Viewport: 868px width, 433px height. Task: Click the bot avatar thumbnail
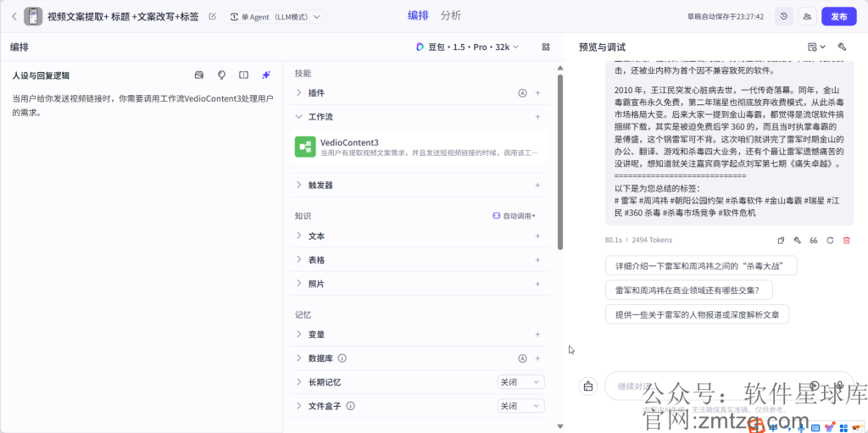(33, 17)
